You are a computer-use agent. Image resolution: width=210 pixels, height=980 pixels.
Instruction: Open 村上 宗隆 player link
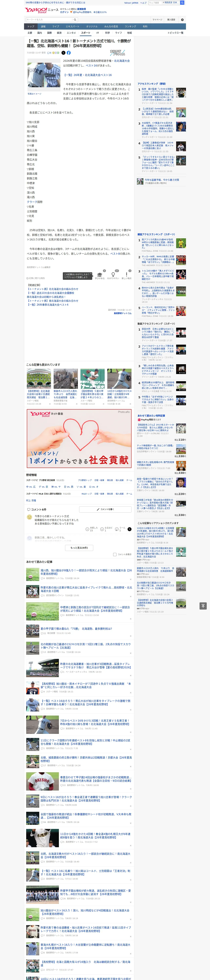tap(31, 501)
